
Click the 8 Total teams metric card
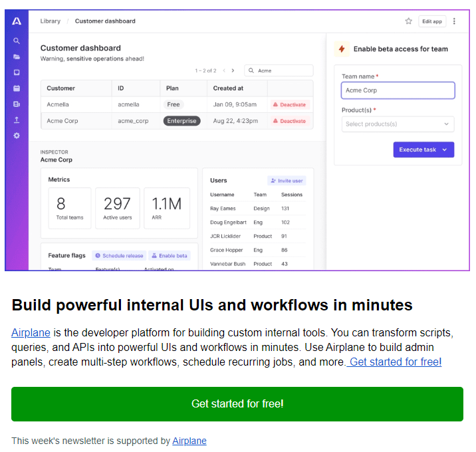click(x=70, y=208)
